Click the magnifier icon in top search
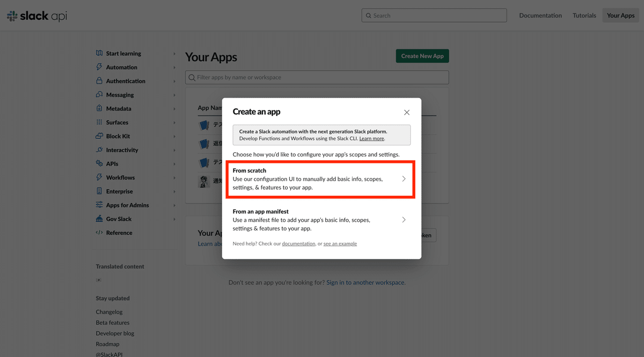 click(369, 16)
